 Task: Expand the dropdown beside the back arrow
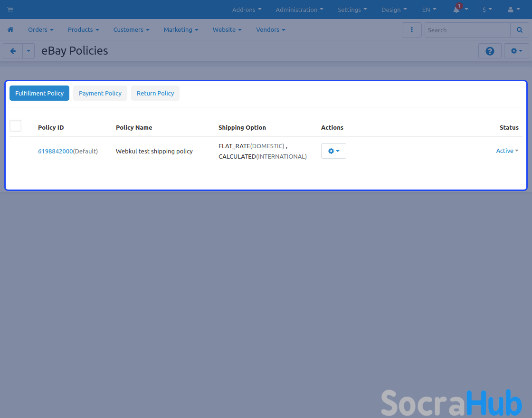pos(28,51)
